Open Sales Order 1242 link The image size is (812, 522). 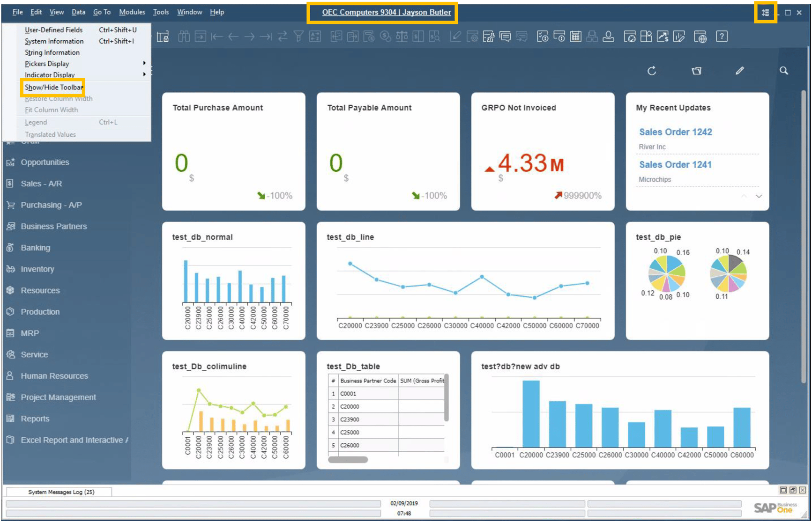(x=676, y=132)
